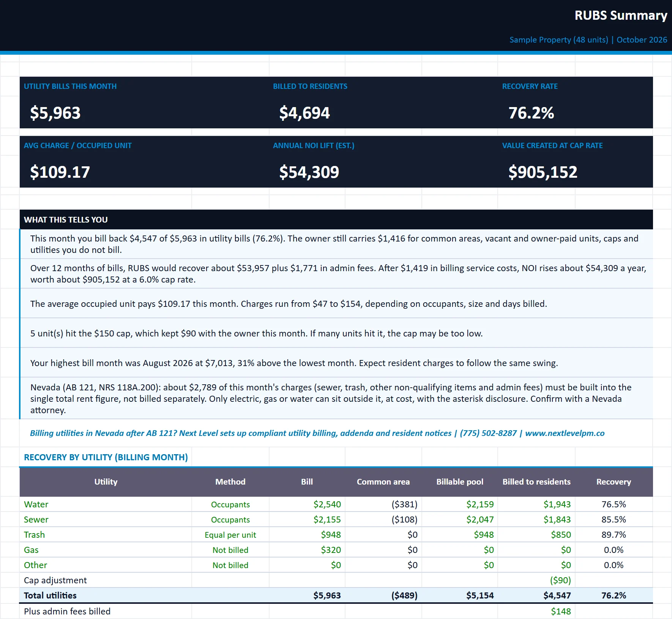Click the 'WHAT THIS TELLS YOU' header
672x619 pixels.
coord(66,219)
